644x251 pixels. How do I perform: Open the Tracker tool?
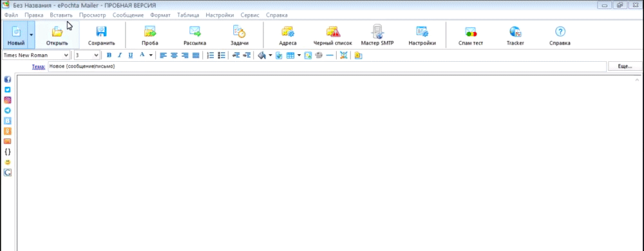(515, 35)
